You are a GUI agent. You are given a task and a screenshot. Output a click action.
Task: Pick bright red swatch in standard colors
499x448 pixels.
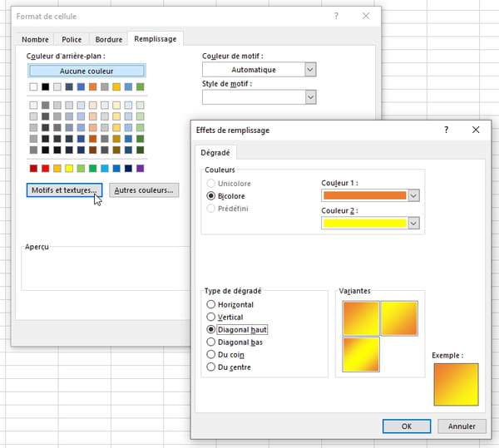[x=46, y=168]
